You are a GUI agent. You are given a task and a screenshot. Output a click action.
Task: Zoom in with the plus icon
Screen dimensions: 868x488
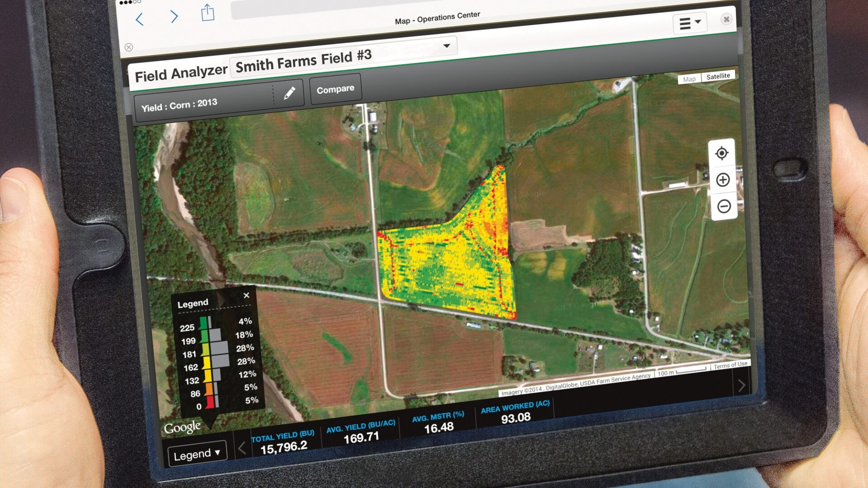click(x=722, y=180)
